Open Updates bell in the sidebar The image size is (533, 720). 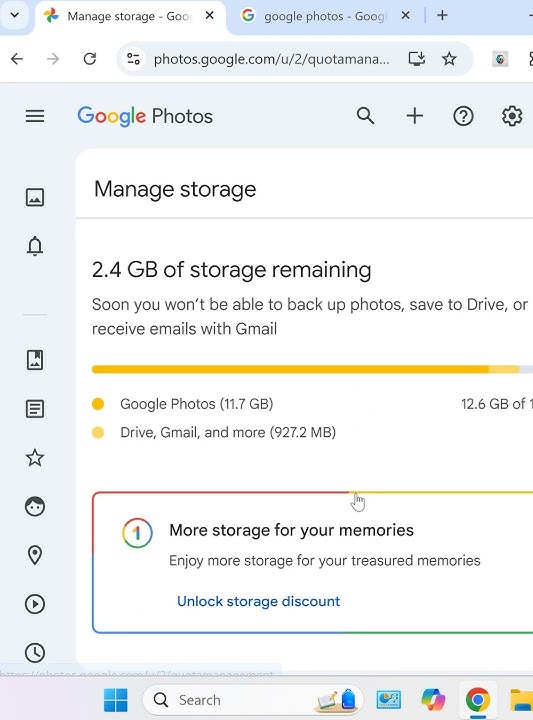click(x=35, y=247)
